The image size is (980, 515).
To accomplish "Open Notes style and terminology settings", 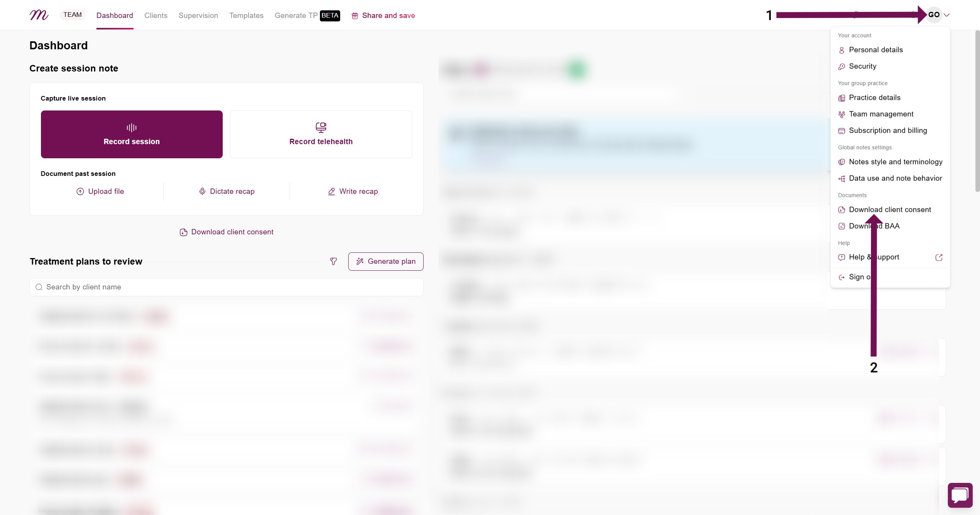I will point(890,162).
